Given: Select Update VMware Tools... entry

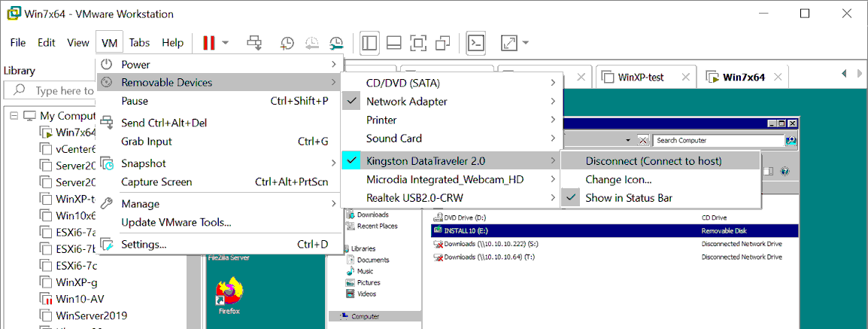Looking at the screenshot, I should 220,223.
